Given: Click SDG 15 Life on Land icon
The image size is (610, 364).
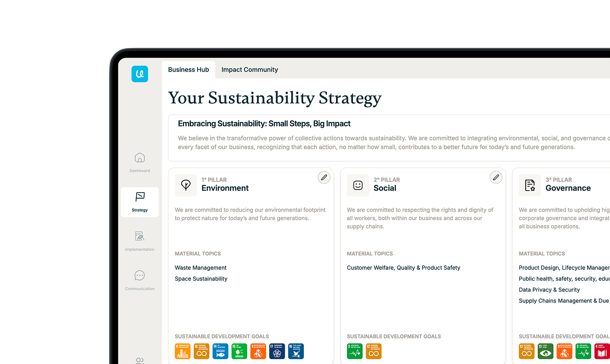Looking at the screenshot, I should pos(239,351).
